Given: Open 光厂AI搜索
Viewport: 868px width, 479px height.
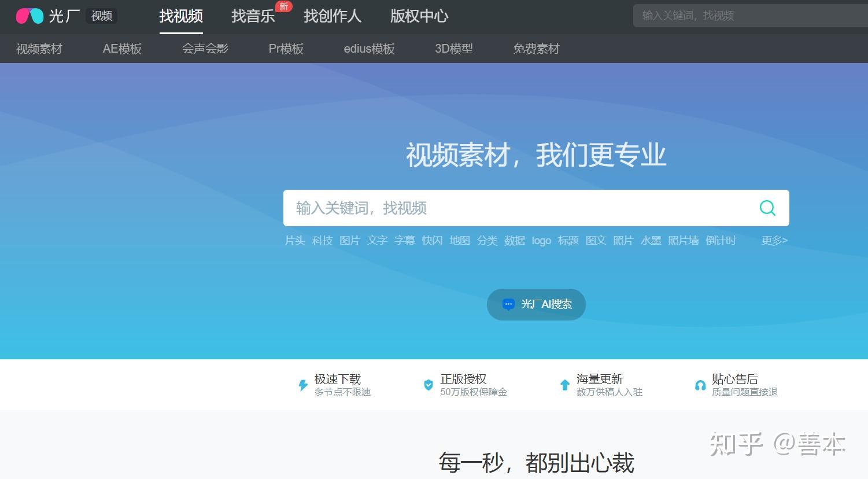Looking at the screenshot, I should tap(536, 304).
